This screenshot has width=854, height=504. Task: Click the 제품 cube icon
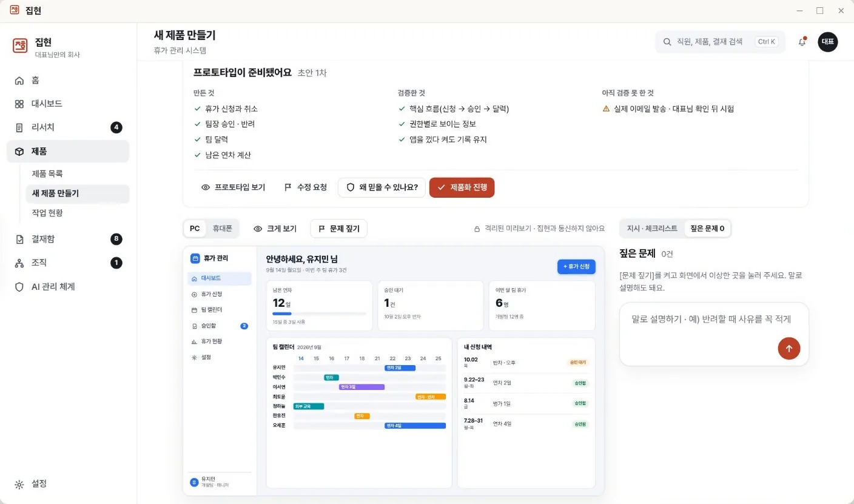click(19, 151)
